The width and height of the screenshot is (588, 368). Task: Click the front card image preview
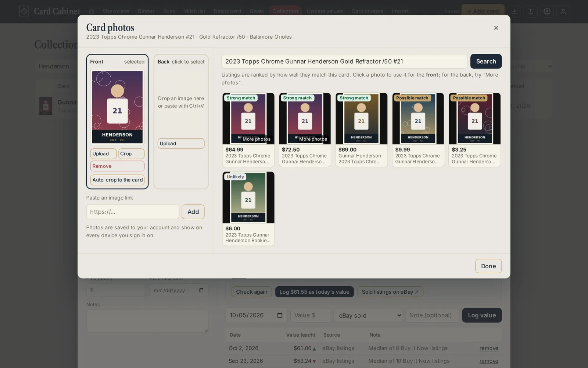point(117,107)
